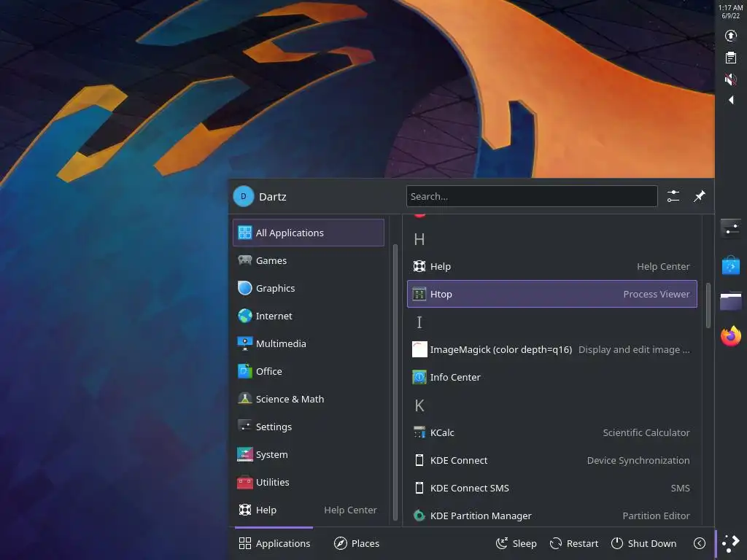The image size is (747, 560).
Task: Open KDE Connect SMS
Action: 551,488
